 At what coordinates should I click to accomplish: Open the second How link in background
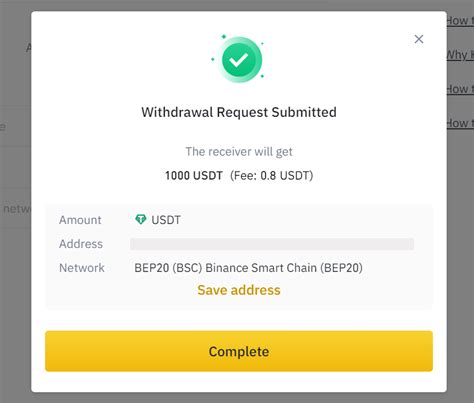[x=460, y=89]
